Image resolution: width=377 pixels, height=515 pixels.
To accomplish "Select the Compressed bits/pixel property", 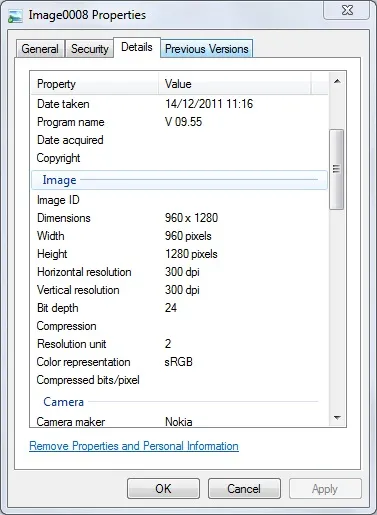I will point(88,380).
